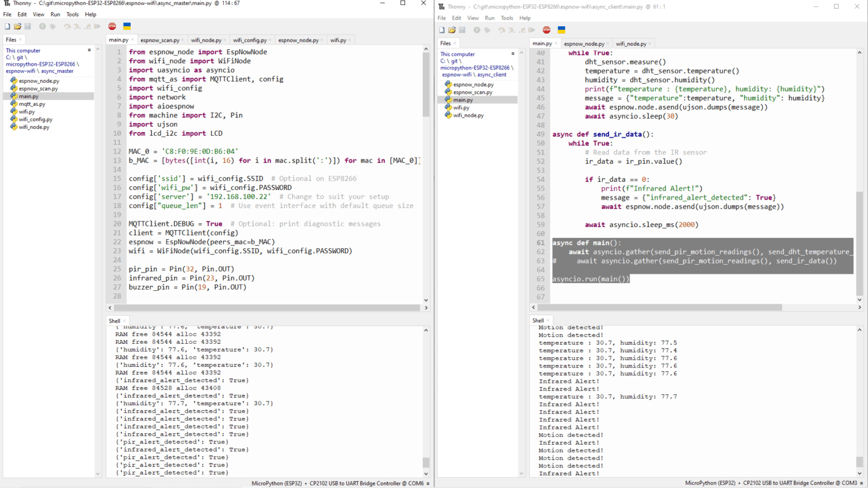Click the Open file icon in the right Thonny toolbar

[x=452, y=30]
